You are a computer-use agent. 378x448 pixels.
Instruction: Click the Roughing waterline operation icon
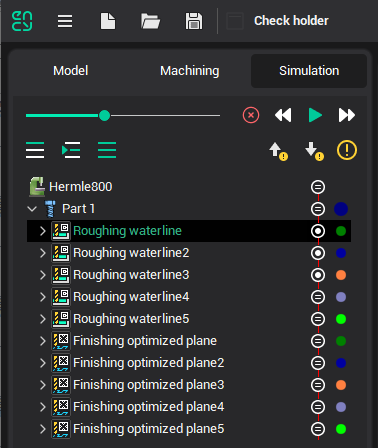(61, 231)
